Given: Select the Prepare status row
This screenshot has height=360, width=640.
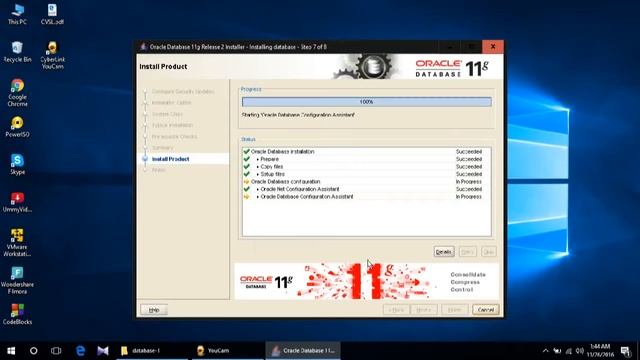Looking at the screenshot, I should pyautogui.click(x=367, y=159).
